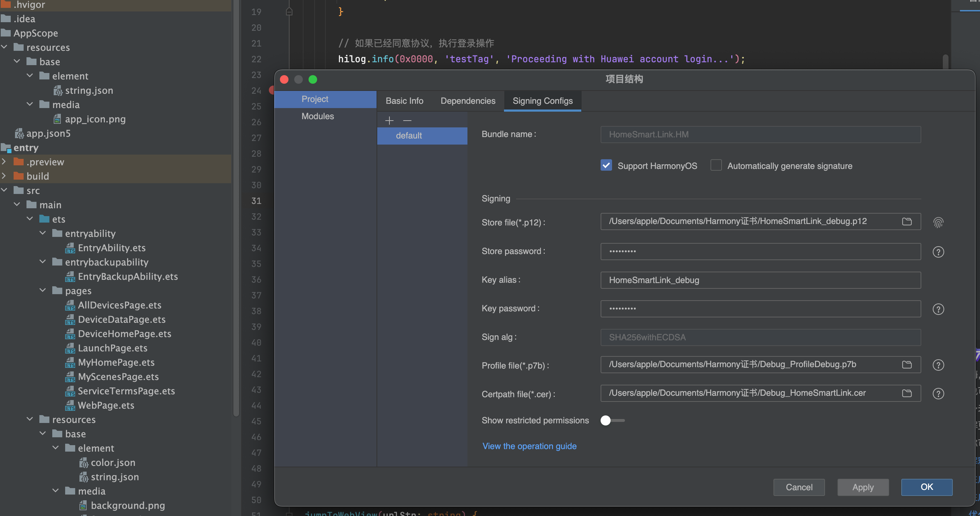Open MyScenesPage.ets in the tree
Screen dimensions: 980x516
tap(118, 376)
